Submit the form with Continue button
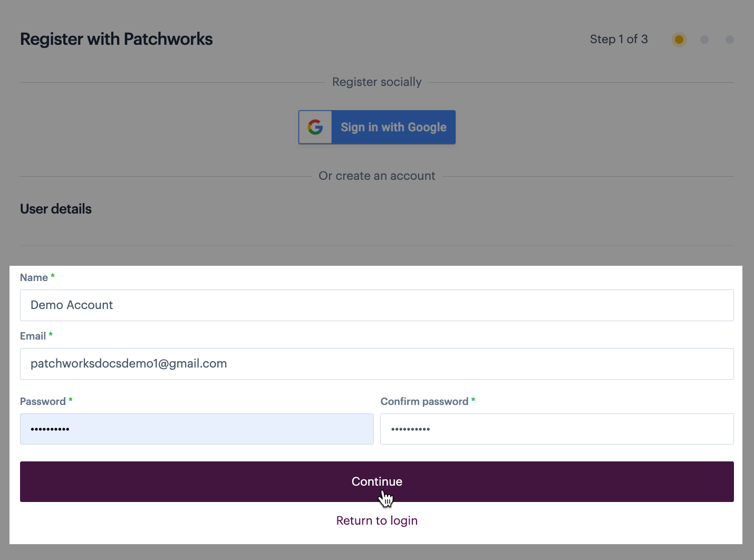Viewport: 754px width, 560px height. pyautogui.click(x=377, y=481)
